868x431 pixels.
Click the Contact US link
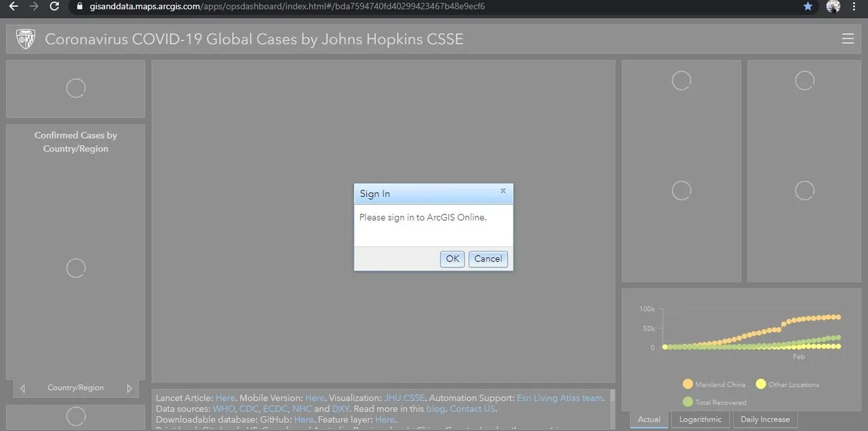click(472, 409)
